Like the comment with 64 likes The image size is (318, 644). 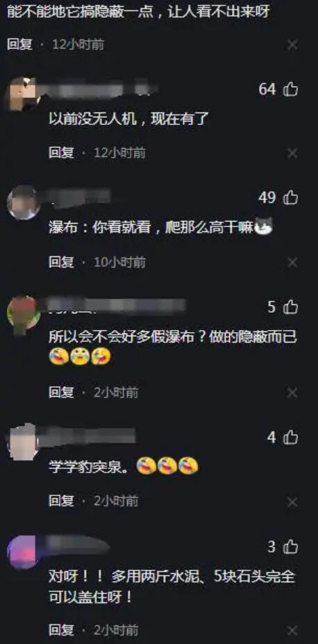pos(290,89)
